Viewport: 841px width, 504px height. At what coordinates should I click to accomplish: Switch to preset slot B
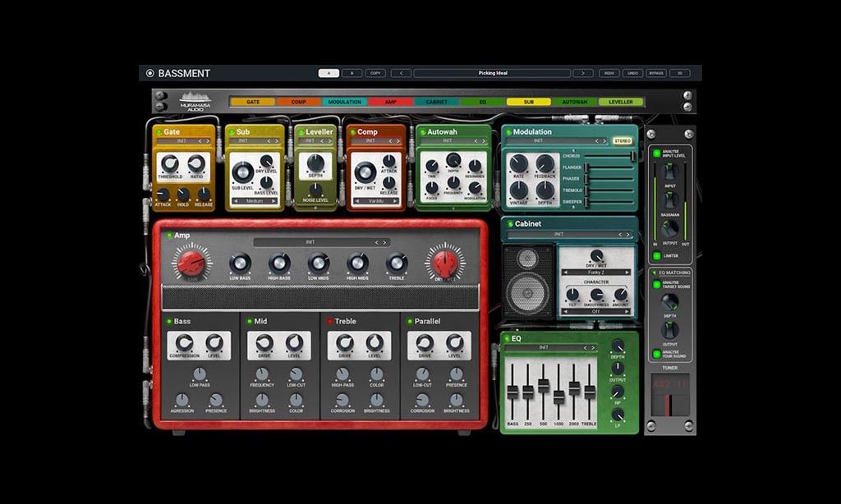pyautogui.click(x=352, y=73)
